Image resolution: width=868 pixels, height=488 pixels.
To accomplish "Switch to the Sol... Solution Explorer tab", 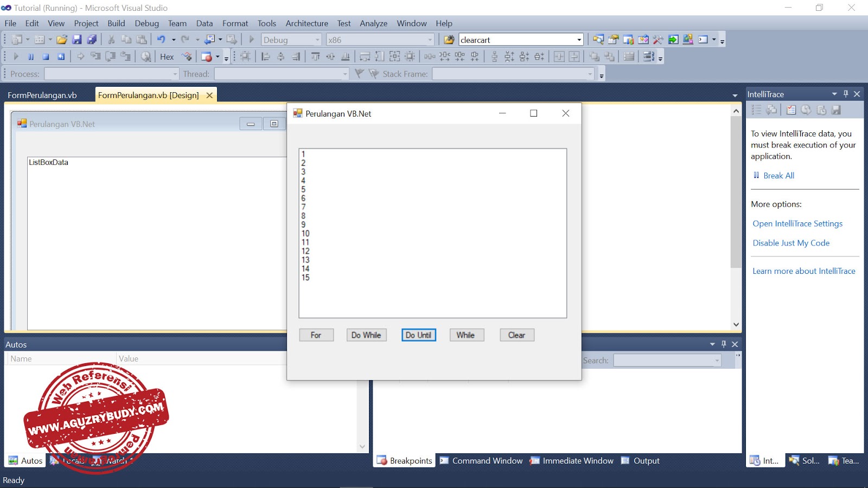I will (805, 461).
